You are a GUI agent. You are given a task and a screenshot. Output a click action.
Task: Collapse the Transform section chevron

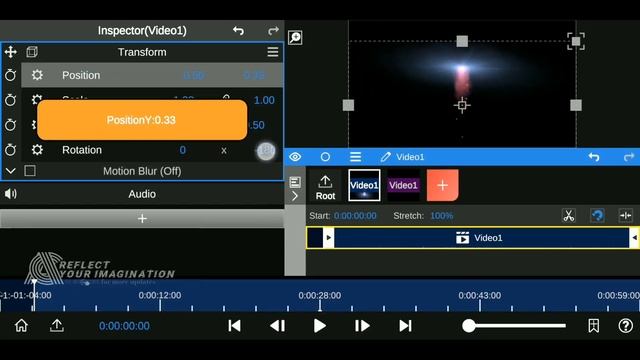11,171
